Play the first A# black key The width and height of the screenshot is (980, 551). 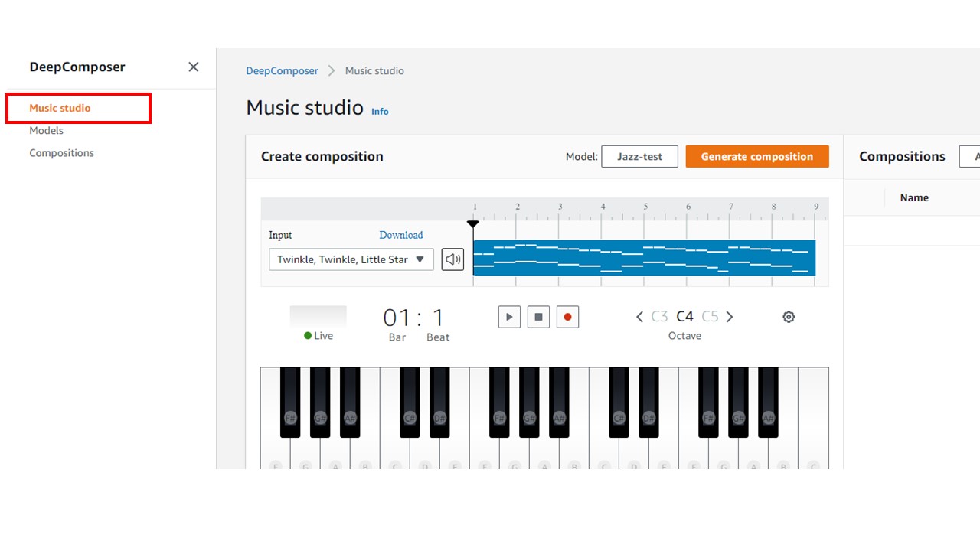pyautogui.click(x=350, y=403)
